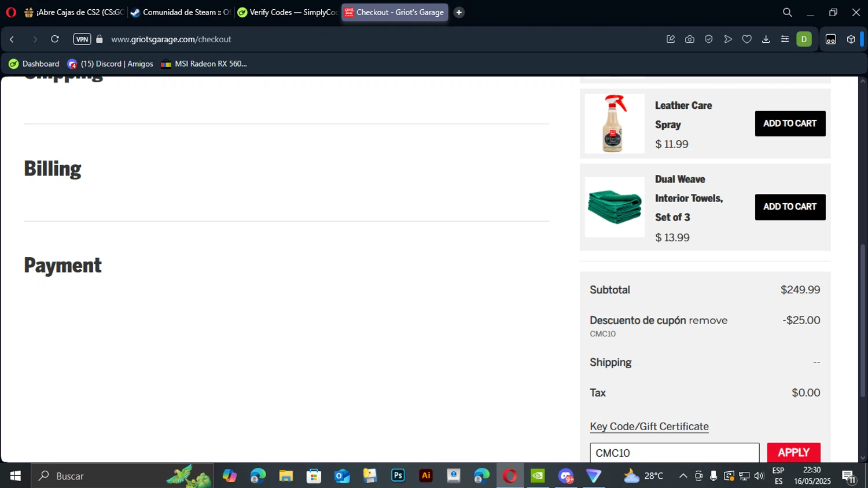868x488 pixels.
Task: Apply the key code with red APPLY button
Action: [793, 453]
